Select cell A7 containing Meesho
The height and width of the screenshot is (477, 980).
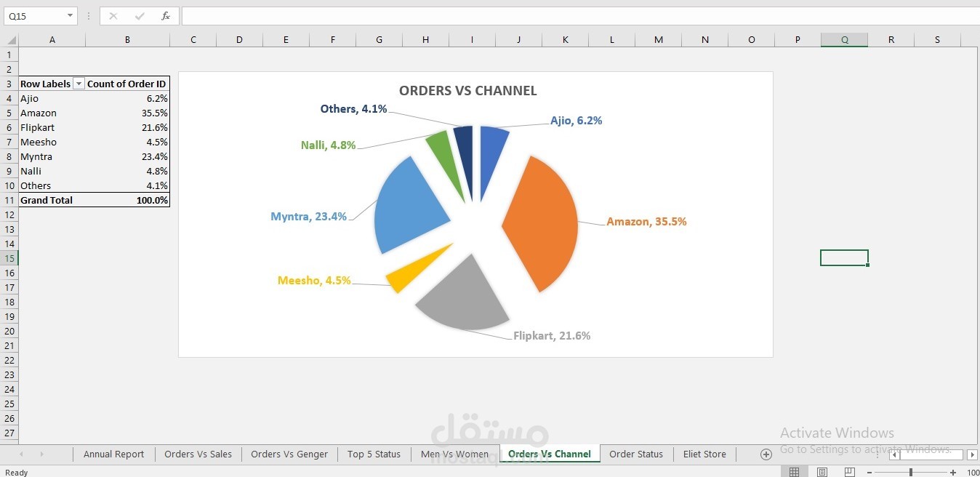pos(52,142)
